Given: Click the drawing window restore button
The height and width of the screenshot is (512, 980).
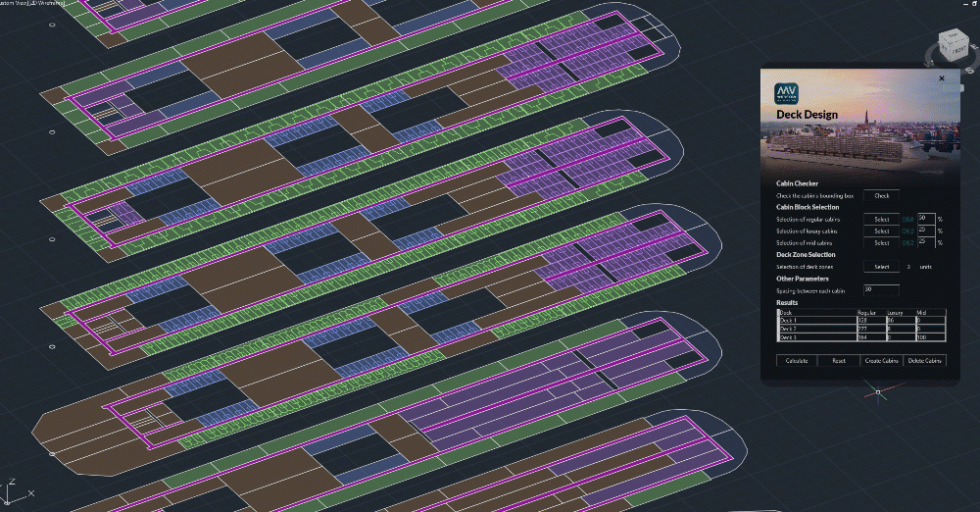Looking at the screenshot, I should 974,4.
